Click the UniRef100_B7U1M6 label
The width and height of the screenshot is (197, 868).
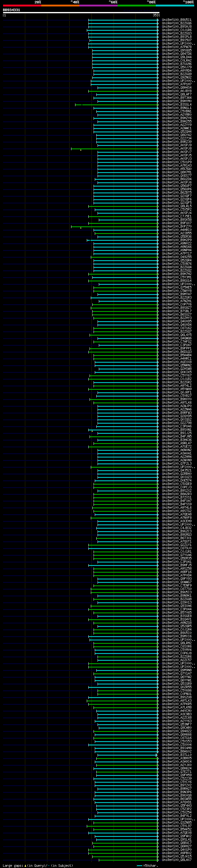[x=176, y=64]
